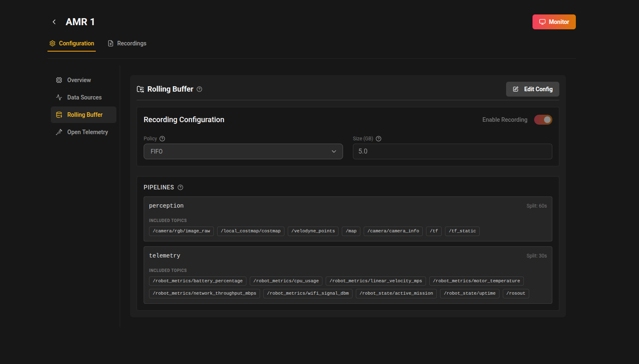This screenshot has height=364, width=639.
Task: Click /robot_metrics/linear_velocity_mps topic tag
Action: point(376,281)
